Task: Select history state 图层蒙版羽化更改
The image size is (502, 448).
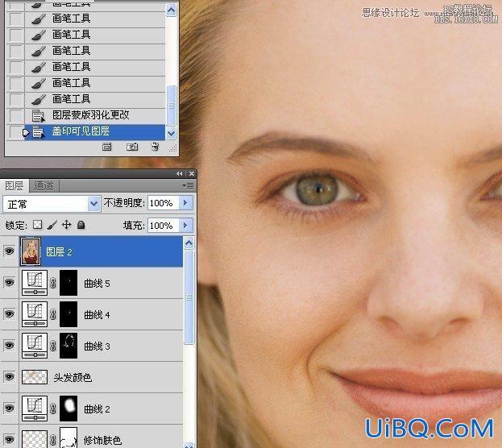Action: tap(90, 115)
